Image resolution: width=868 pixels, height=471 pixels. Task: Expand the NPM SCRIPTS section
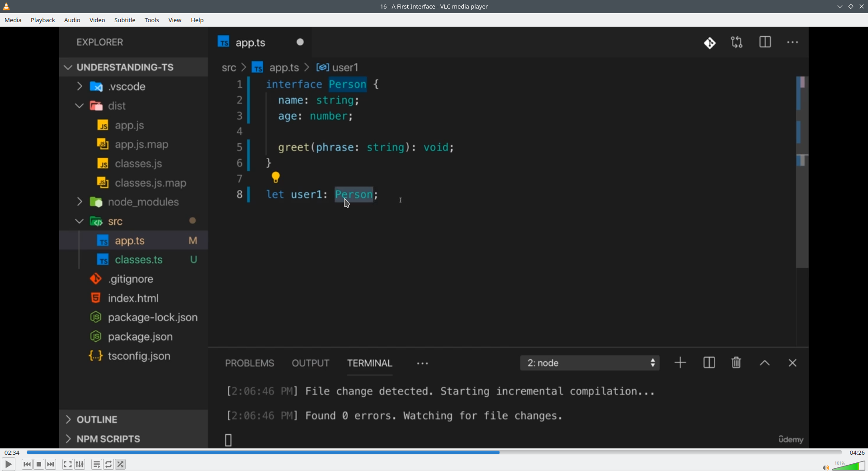(x=133, y=439)
